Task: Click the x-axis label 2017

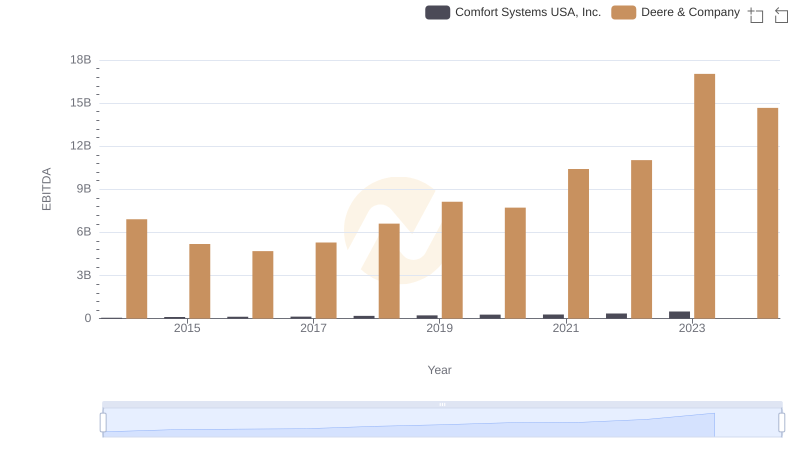Action: click(313, 328)
